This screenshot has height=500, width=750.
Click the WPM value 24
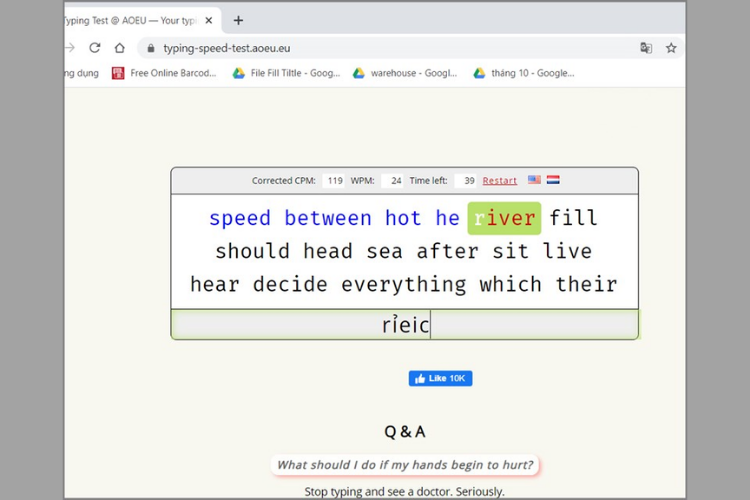[x=392, y=181]
